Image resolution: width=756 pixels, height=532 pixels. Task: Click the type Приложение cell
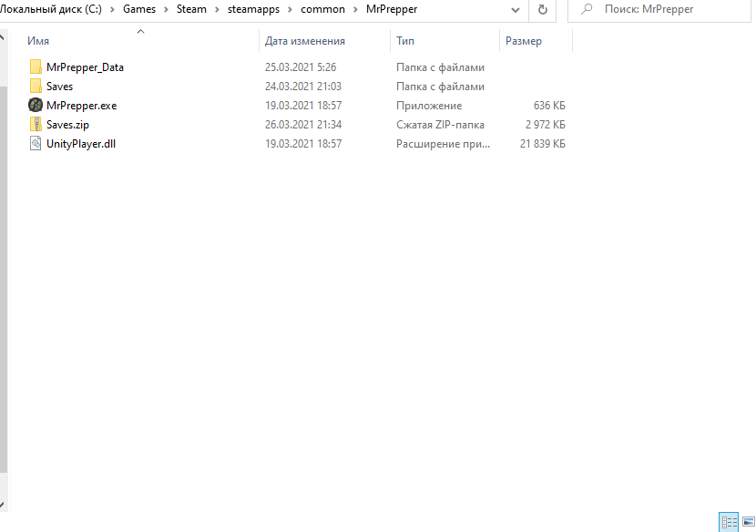(x=429, y=106)
